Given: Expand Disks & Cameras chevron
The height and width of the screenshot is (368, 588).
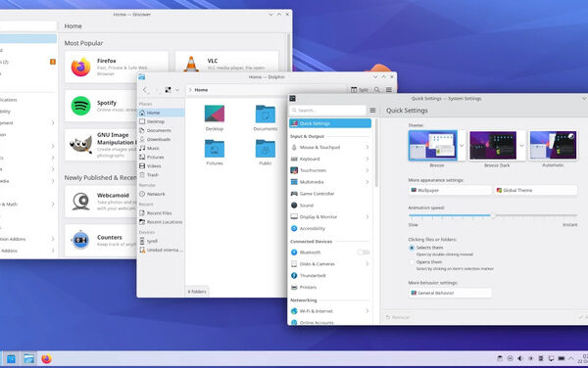Looking at the screenshot, I should point(367,264).
